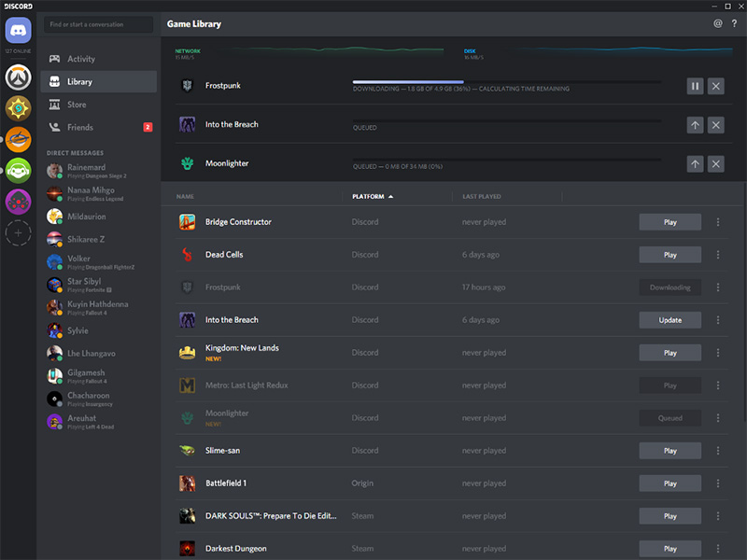747x560 pixels.
Task: Move Moonlighter up the download queue
Action: (695, 164)
